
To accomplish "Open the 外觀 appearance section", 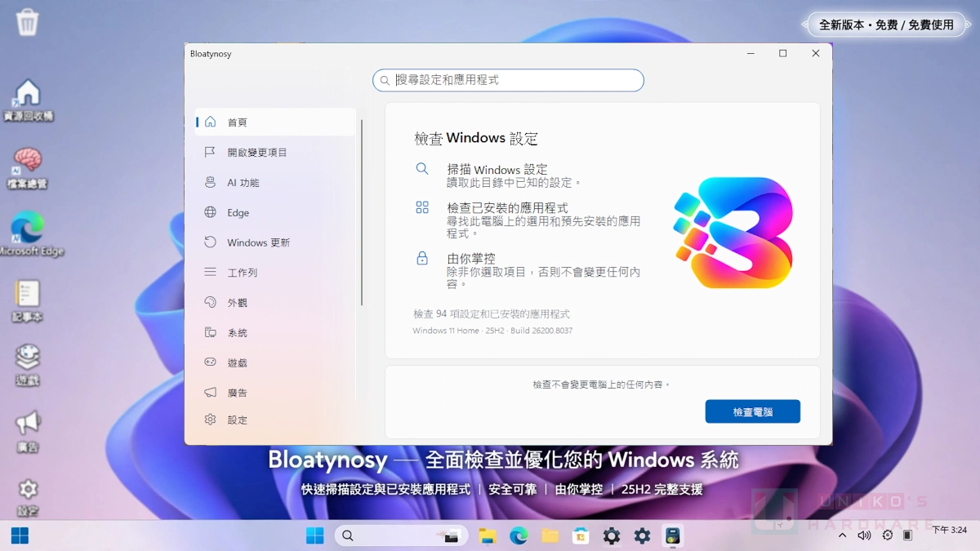I will point(275,303).
